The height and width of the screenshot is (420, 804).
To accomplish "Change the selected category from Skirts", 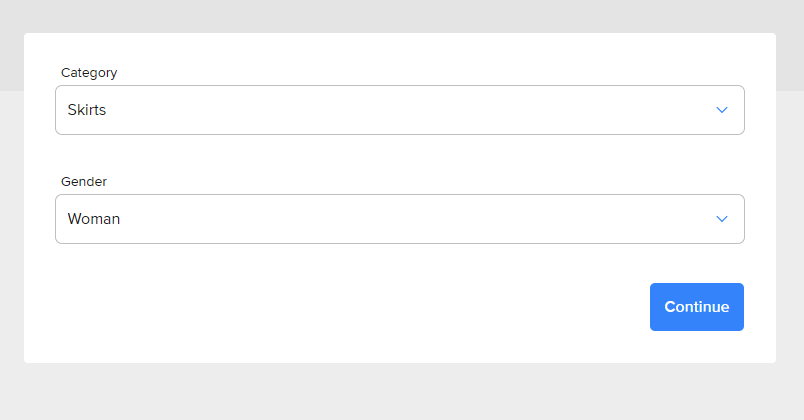I will point(400,110).
